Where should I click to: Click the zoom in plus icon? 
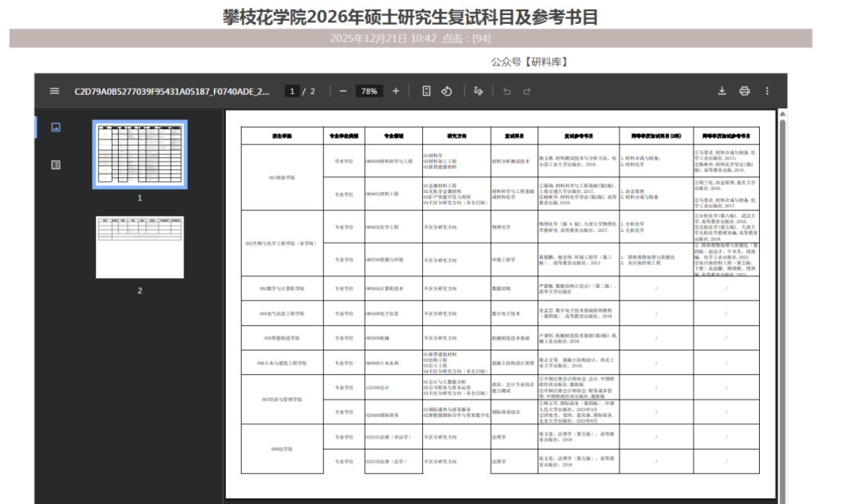[396, 91]
